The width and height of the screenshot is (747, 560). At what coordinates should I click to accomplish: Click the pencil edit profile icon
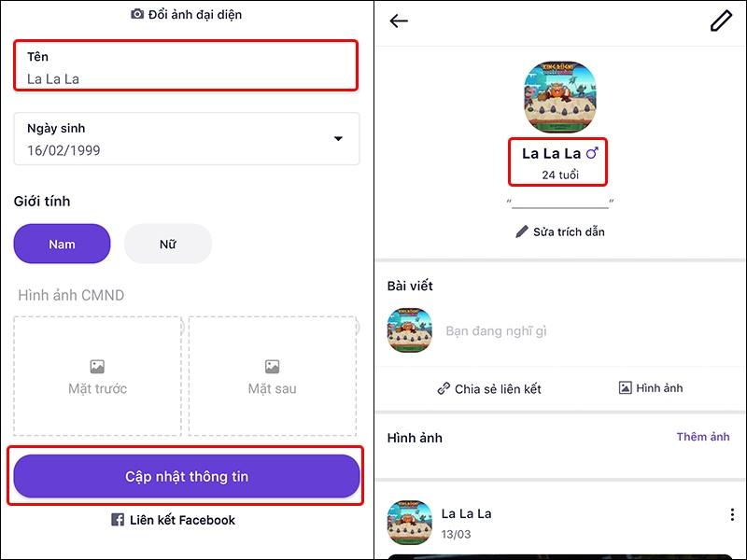pos(721,21)
